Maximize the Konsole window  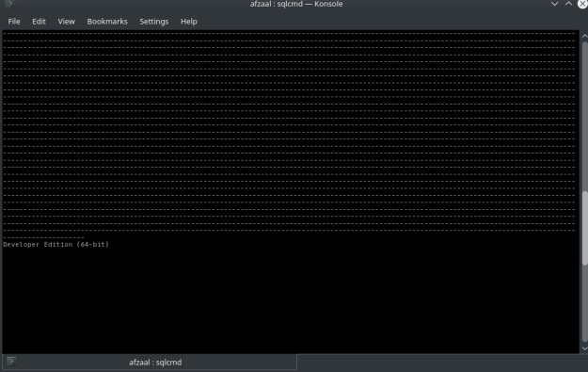[x=568, y=4]
